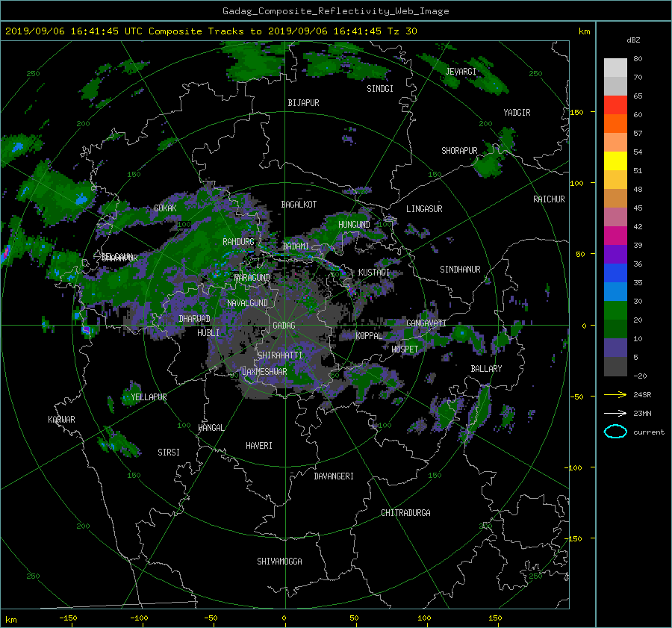This screenshot has height=628, width=672.
Task: Click the '80' value atop the dBZ scale
Action: (638, 59)
